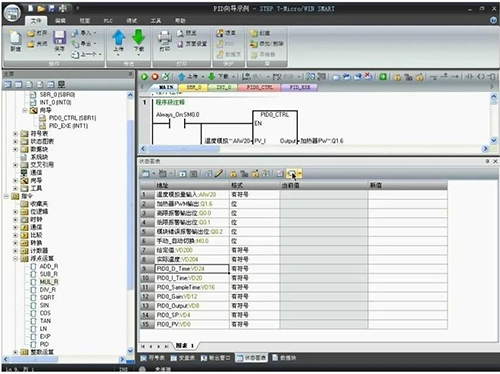Switch to the PID0_CTRL editor tab

259,87
